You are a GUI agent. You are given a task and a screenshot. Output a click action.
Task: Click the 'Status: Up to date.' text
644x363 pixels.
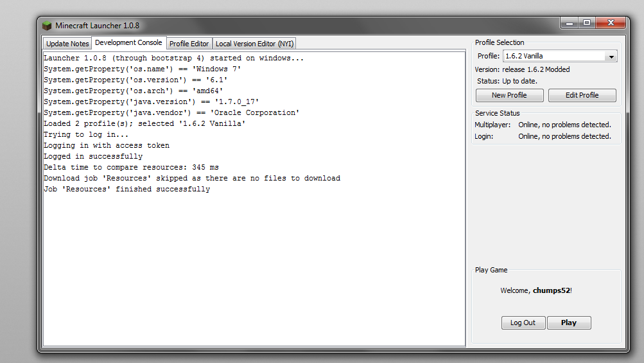click(x=507, y=81)
